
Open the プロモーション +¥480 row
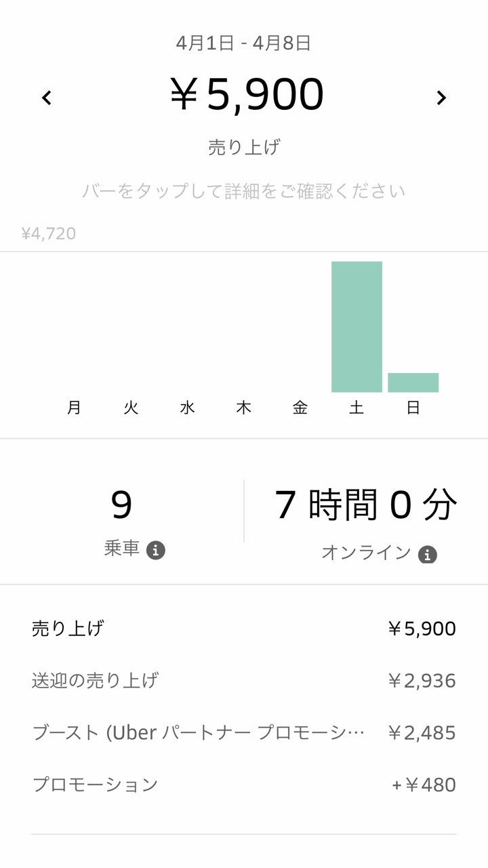(244, 785)
